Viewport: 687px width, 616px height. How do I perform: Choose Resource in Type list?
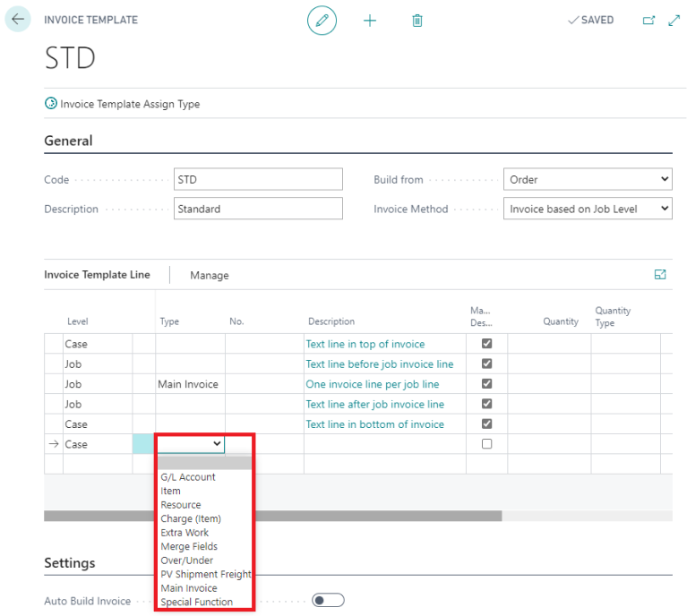pos(204,505)
